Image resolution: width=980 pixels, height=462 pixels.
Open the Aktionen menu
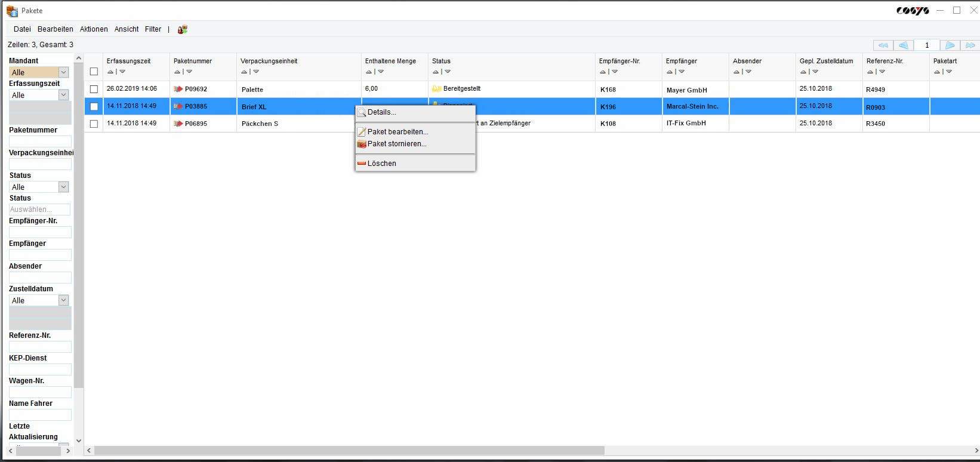pos(94,29)
